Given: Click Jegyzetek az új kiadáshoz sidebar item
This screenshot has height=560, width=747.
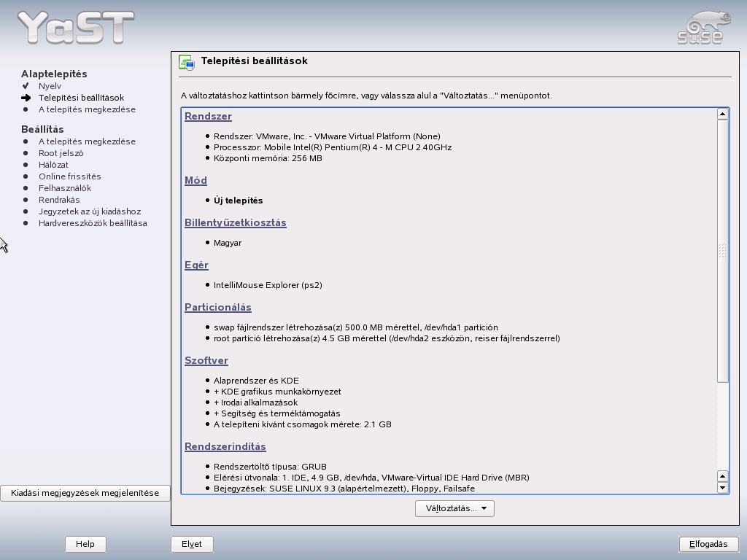Looking at the screenshot, I should click(x=90, y=211).
